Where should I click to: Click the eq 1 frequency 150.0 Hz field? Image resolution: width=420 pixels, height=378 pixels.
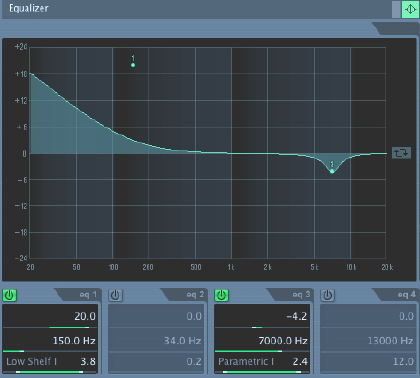[74, 341]
